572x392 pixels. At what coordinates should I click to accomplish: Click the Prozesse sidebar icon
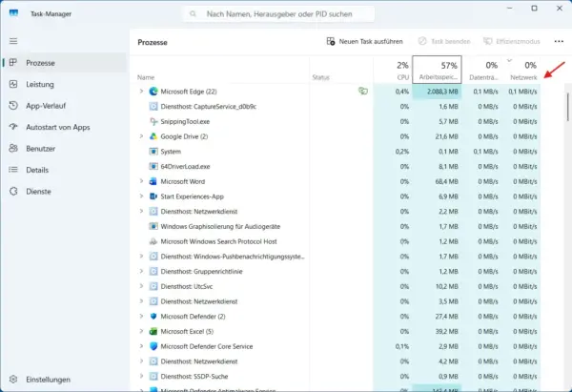13,62
